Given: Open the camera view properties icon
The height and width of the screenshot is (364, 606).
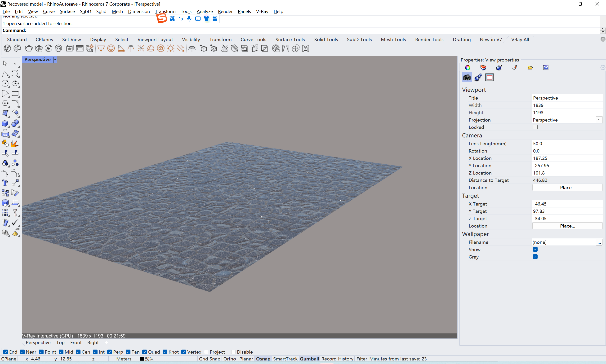Looking at the screenshot, I should pos(467,78).
